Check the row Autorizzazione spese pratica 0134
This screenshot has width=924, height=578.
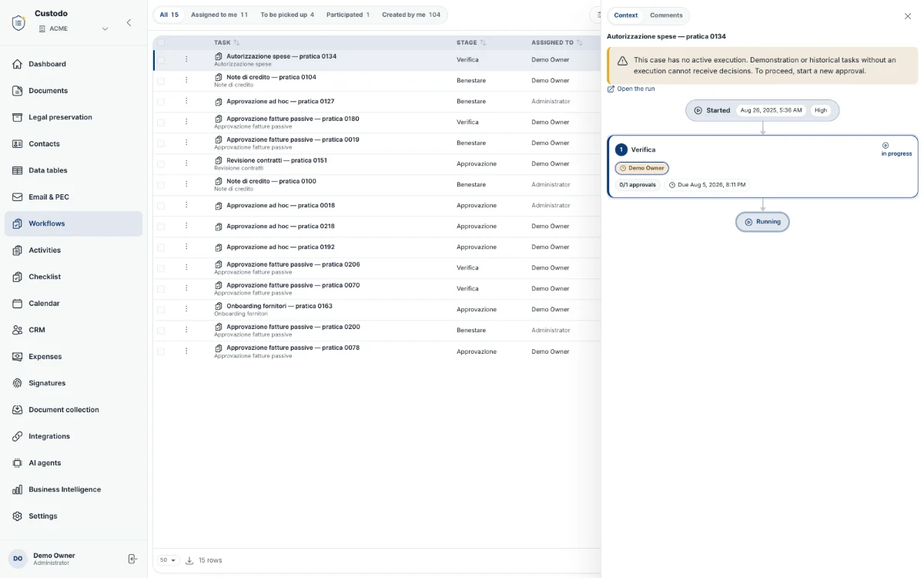(161, 59)
